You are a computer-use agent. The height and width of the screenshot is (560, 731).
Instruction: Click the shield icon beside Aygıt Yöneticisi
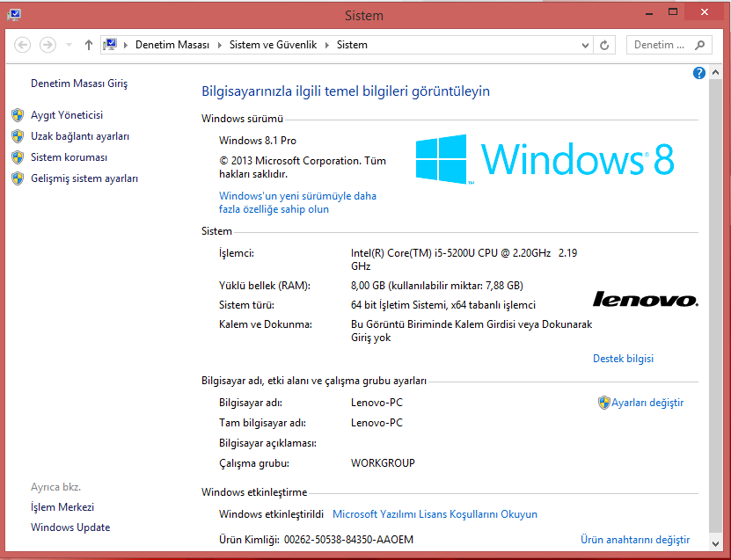(18, 115)
